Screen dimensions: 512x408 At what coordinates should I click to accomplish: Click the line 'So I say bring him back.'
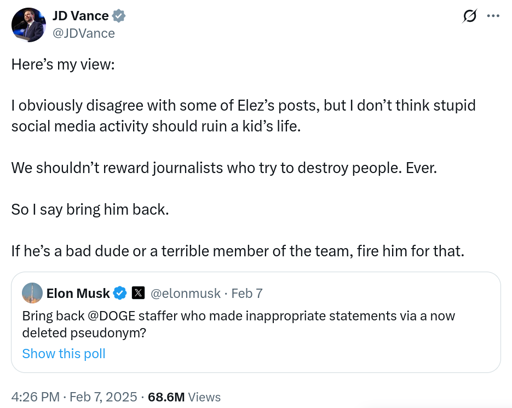[90, 210]
